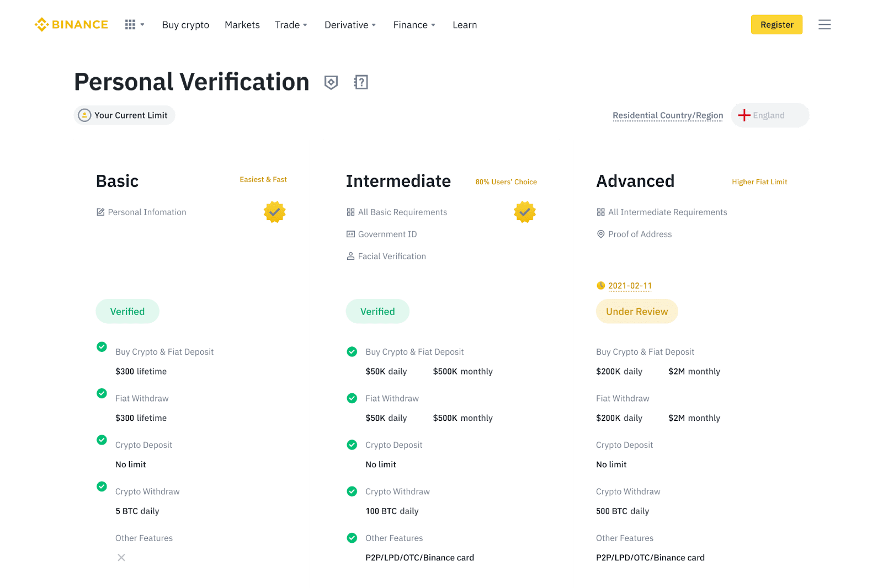Image resolution: width=883 pixels, height=588 pixels.
Task: Click the All Intermediate Requirements grid icon
Action: 601,212
